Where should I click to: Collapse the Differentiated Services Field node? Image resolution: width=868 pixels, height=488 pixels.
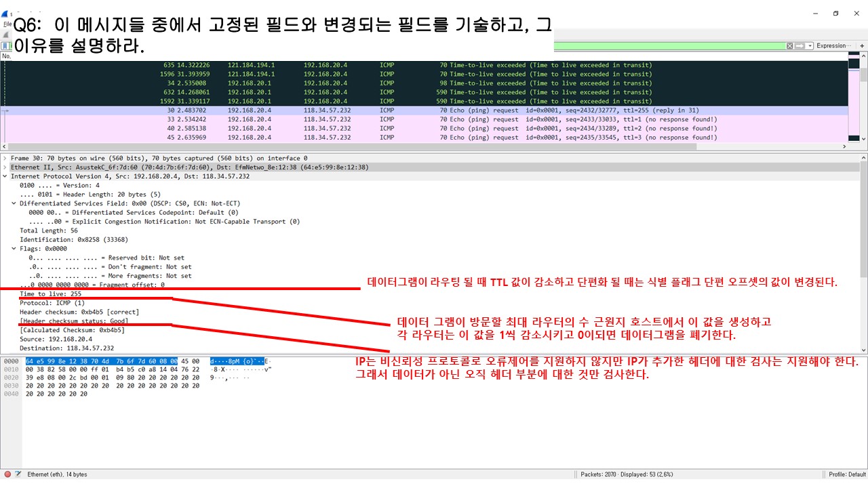(x=14, y=203)
